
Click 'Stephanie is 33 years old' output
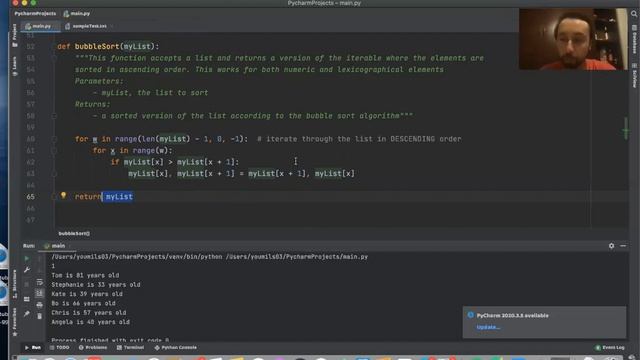point(96,284)
